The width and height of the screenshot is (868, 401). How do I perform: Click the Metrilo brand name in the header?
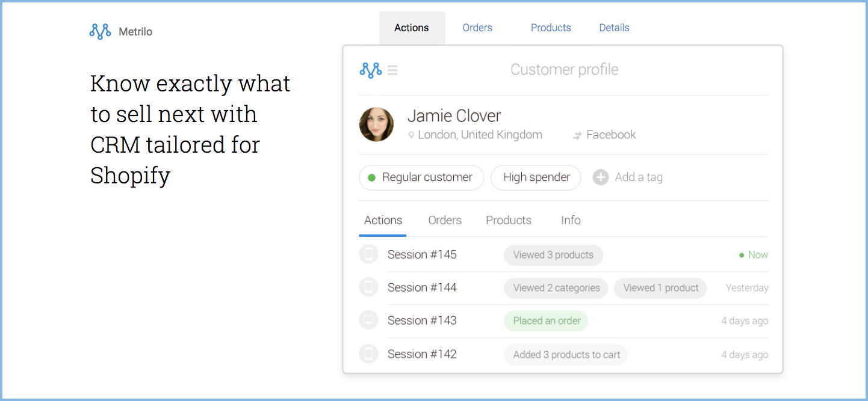(x=135, y=32)
